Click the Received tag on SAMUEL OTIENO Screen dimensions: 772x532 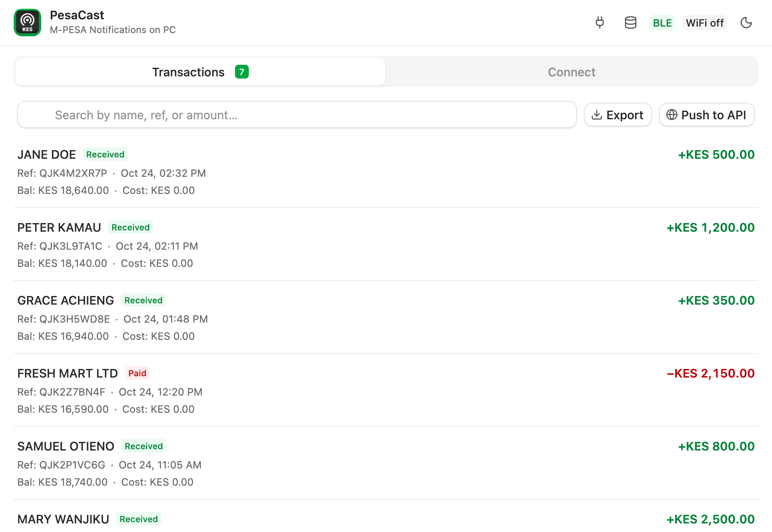pos(144,446)
